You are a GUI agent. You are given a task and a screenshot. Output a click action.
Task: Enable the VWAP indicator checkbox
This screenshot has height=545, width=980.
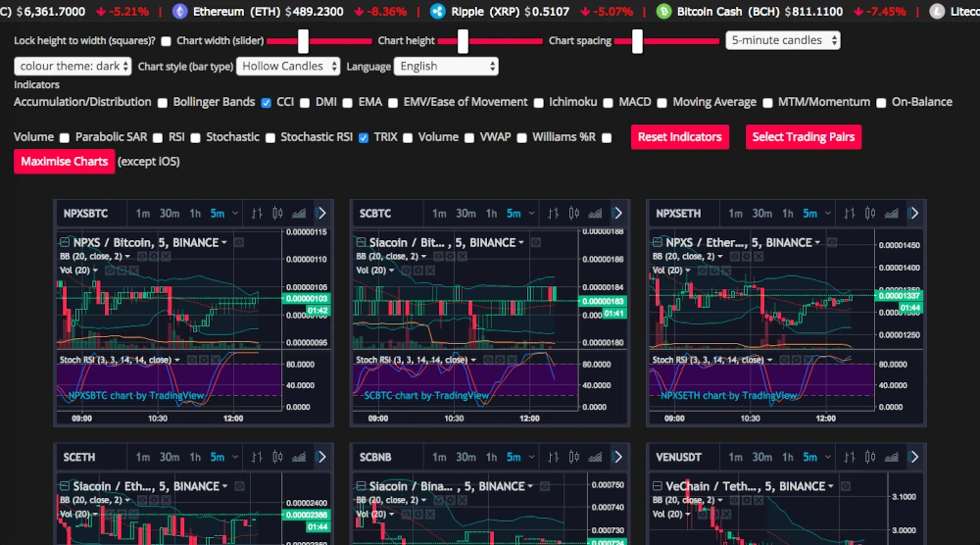[522, 137]
